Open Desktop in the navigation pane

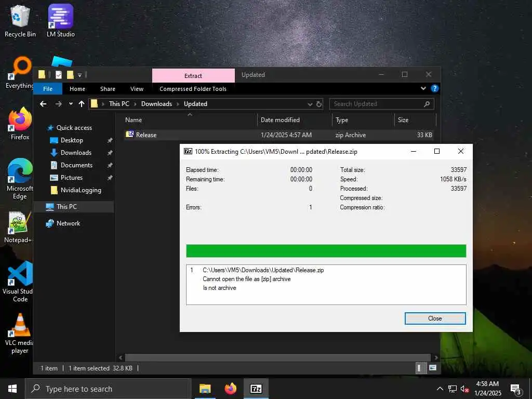click(72, 140)
